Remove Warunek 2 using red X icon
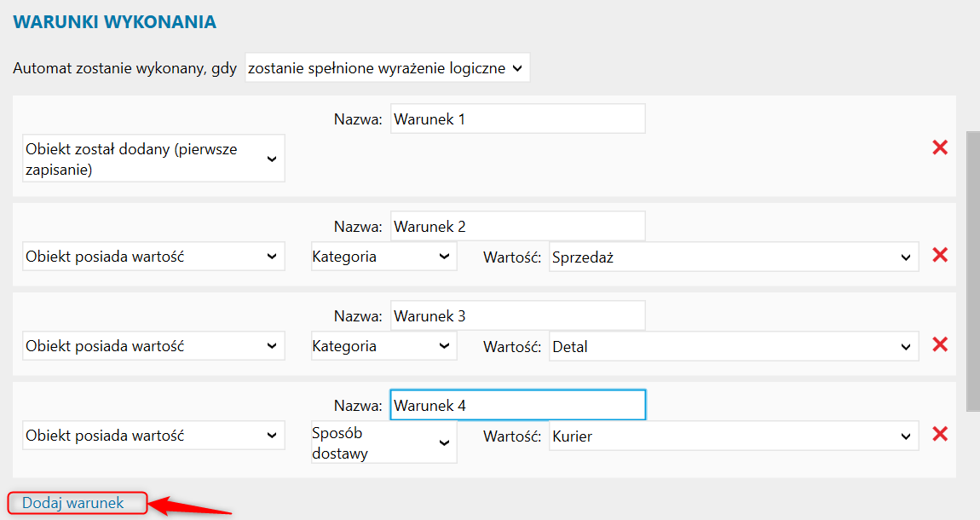The image size is (980, 520). point(940,255)
